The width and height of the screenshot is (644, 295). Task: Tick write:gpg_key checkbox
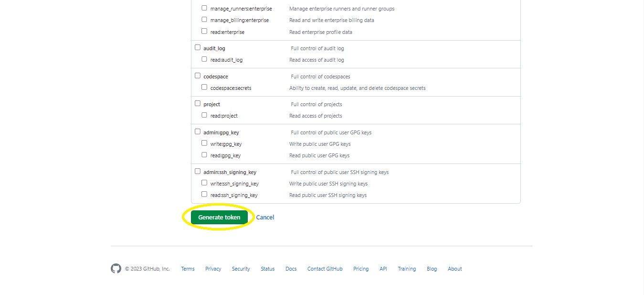[x=204, y=143]
